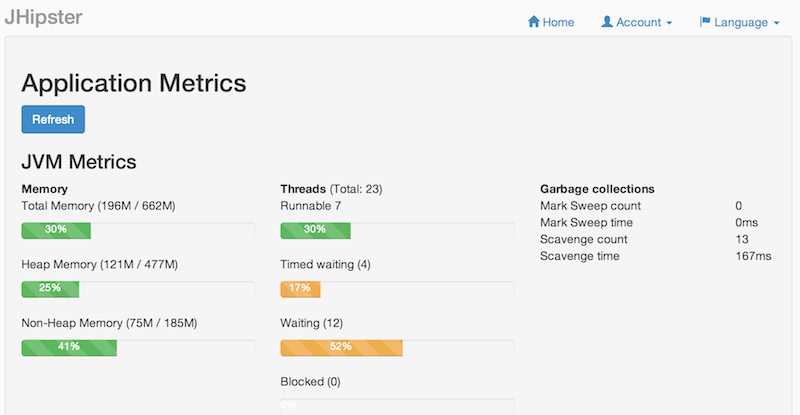Open the Language menu
Viewport: 800px width, 415px height.
(740, 22)
